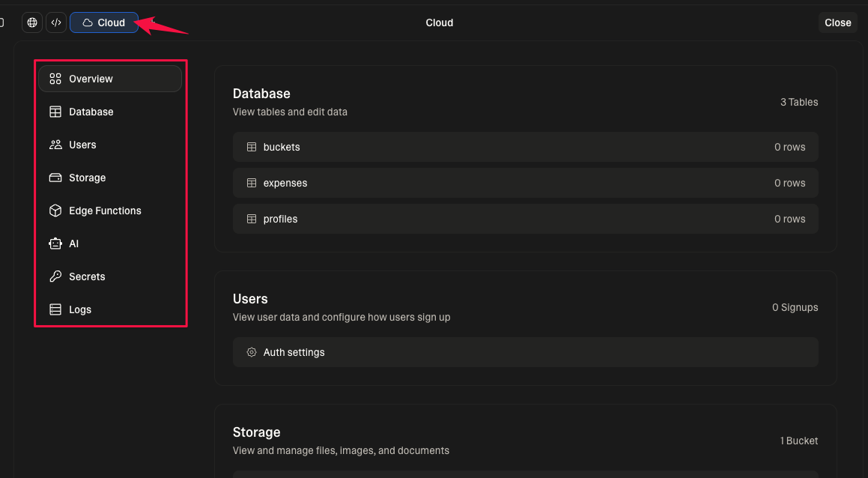Screen dimensions: 868x478
Task: Close the Cloud panel
Action: click(837, 22)
